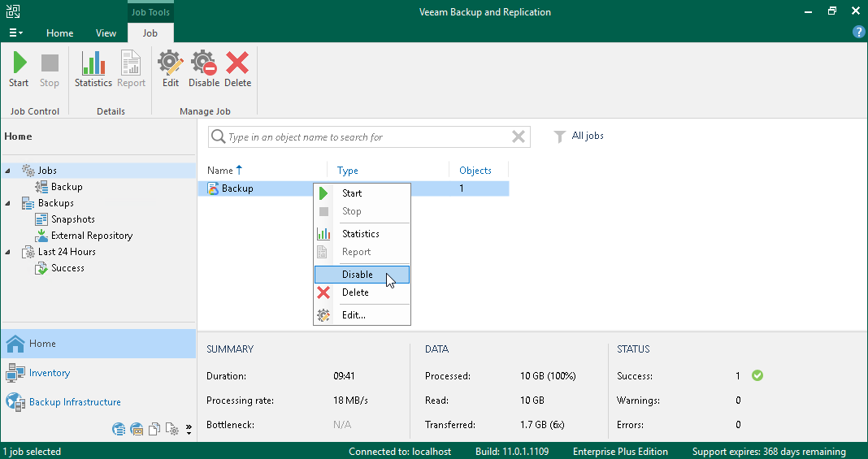Click the Processing rate value 18 MB/s
The width and height of the screenshot is (868, 459).
coord(350,401)
